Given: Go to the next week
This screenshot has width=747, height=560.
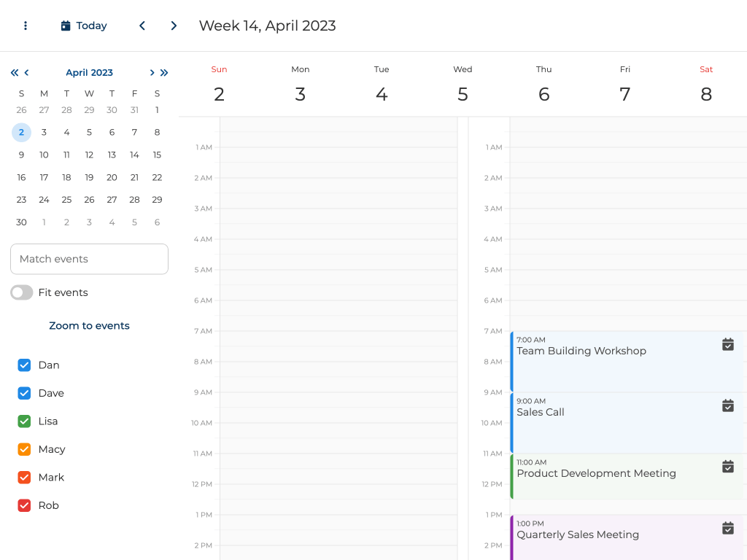Looking at the screenshot, I should click(x=174, y=26).
